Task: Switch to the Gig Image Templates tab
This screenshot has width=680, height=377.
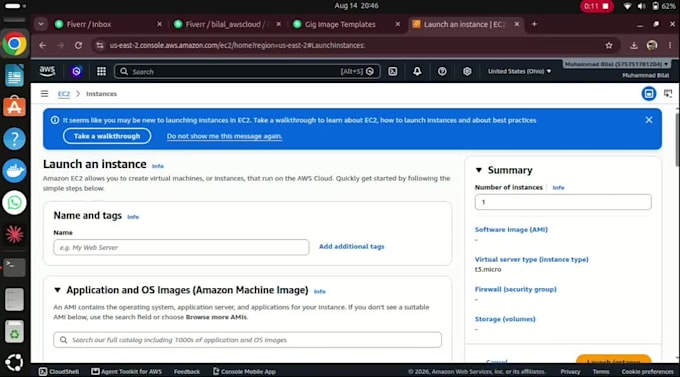Action: point(340,24)
